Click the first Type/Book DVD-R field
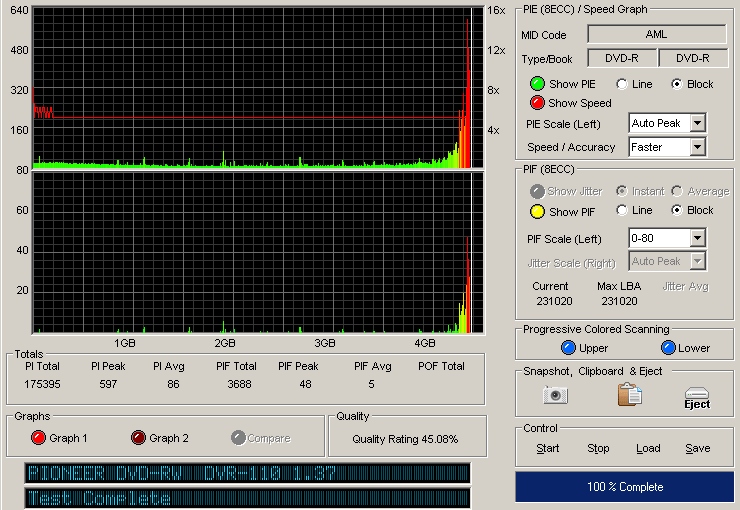This screenshot has width=740, height=510. click(622, 58)
